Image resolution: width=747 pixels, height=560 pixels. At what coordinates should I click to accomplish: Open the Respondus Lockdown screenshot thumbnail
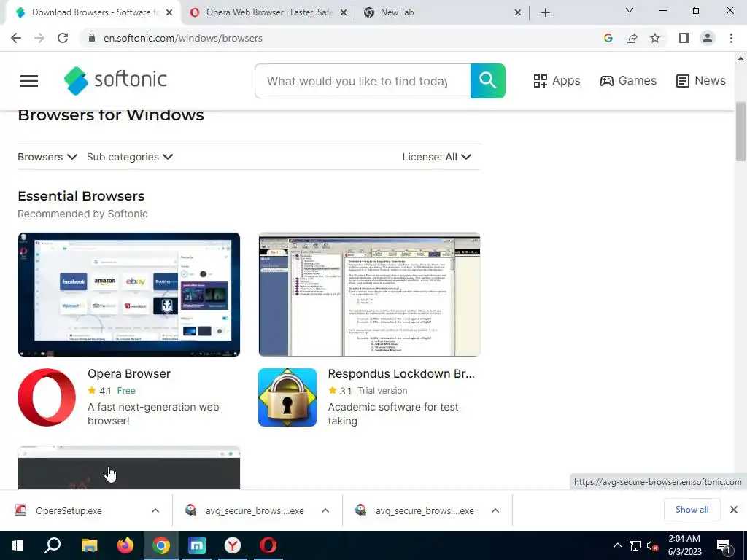(369, 295)
